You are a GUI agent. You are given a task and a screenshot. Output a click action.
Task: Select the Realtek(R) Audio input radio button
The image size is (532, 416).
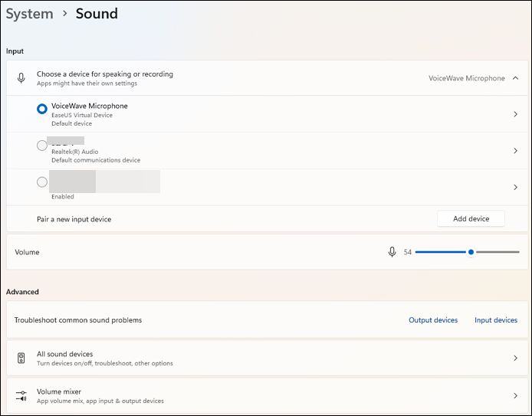[x=42, y=146]
